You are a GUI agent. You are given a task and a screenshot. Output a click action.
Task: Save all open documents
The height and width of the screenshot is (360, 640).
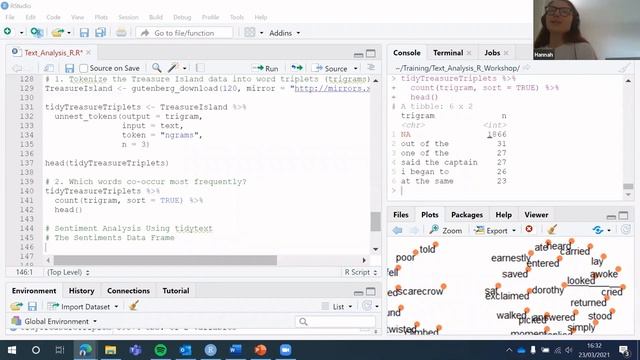click(x=100, y=33)
